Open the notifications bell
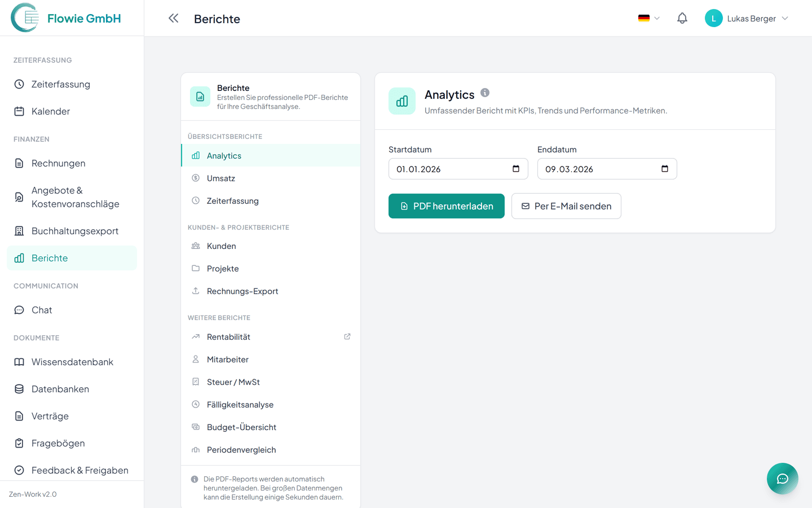The height and width of the screenshot is (508, 812). coord(682,19)
